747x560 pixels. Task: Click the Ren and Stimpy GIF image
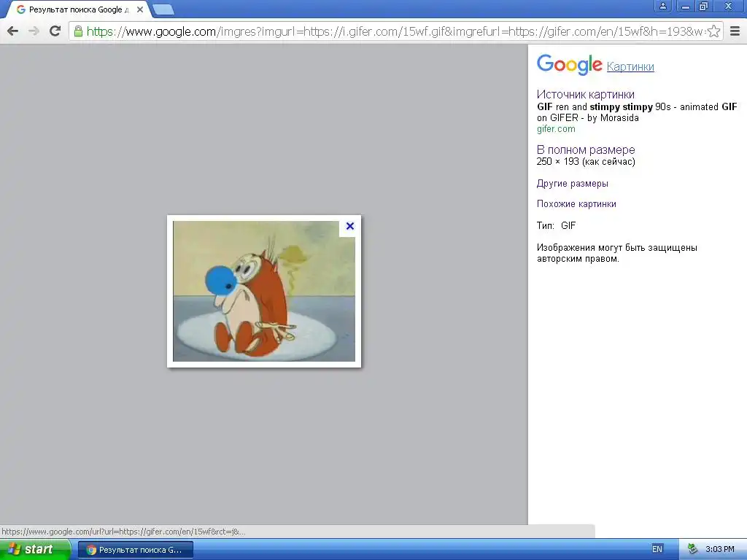pos(264,291)
